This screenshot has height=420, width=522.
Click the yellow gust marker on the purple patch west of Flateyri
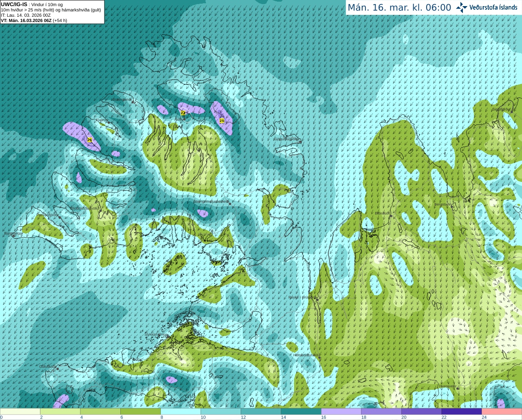[90, 140]
